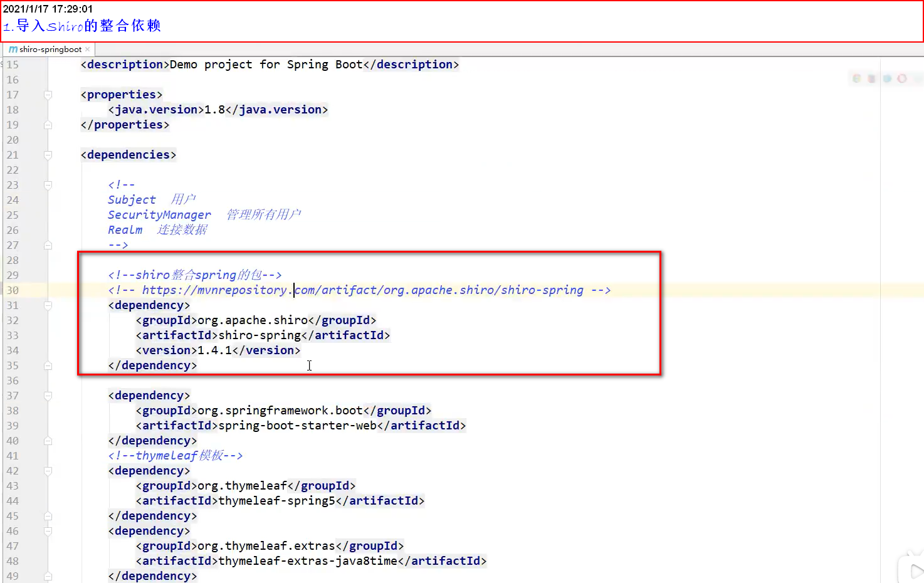924x583 pixels.
Task: Click the comment fold end marker at line 27
Action: [48, 245]
